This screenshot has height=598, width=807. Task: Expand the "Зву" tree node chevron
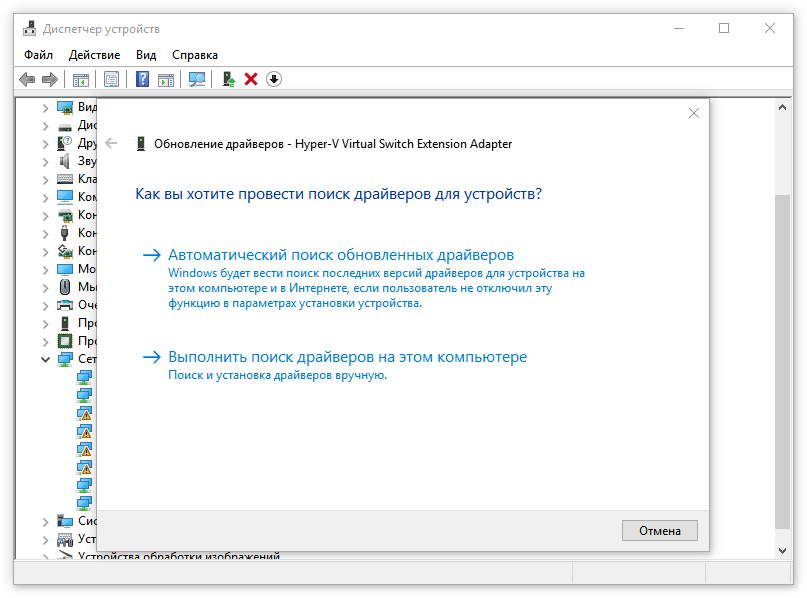coord(45,162)
